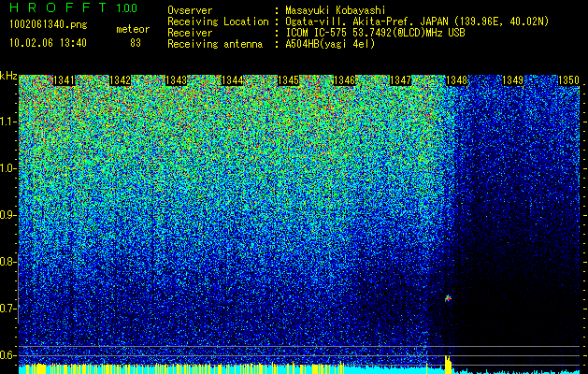Click the 0.9 frequency axis label
This screenshot has height=374, width=588.
tap(7, 215)
